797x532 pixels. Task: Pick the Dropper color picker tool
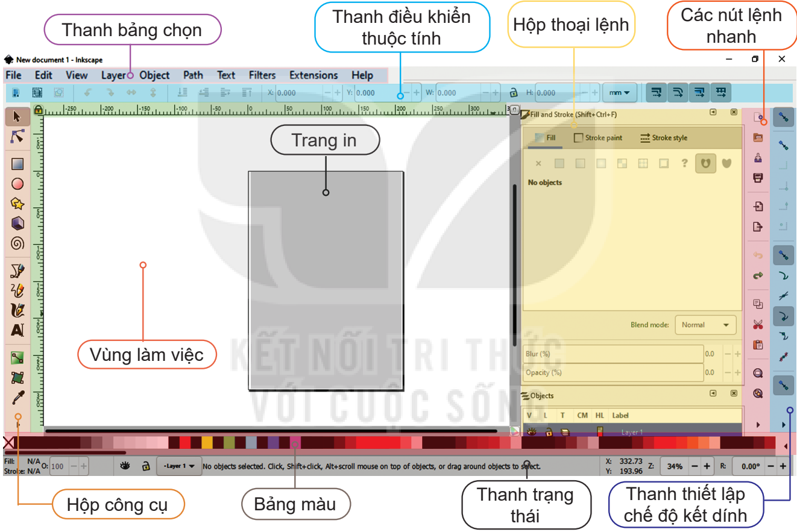pyautogui.click(x=17, y=398)
